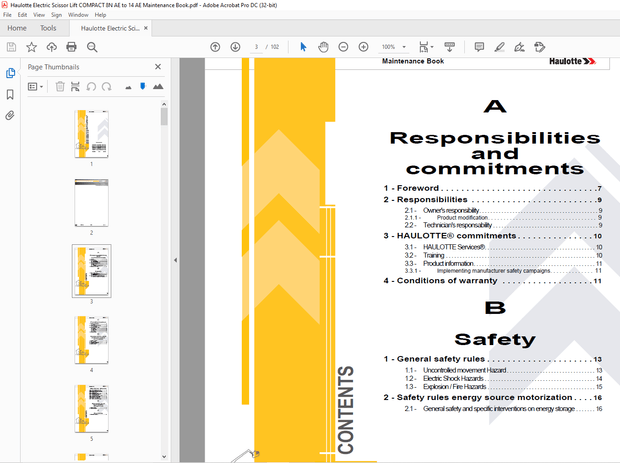
Task: Select page 3 thumbnail
Action: click(91, 271)
